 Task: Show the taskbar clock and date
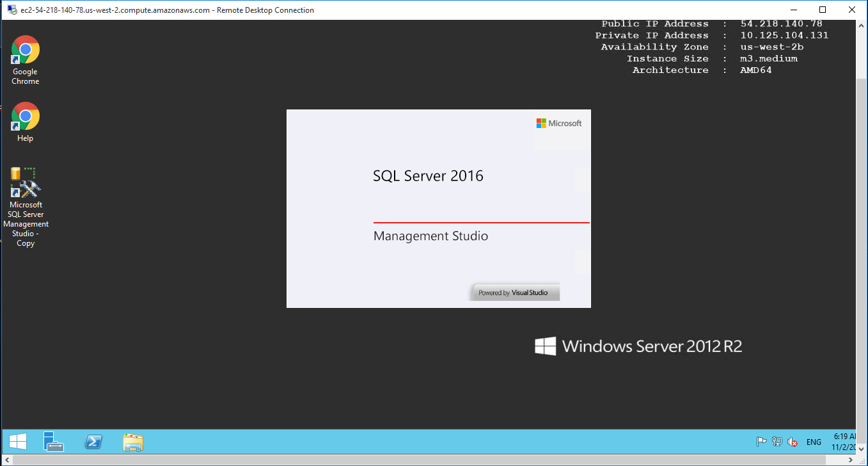pos(844,441)
